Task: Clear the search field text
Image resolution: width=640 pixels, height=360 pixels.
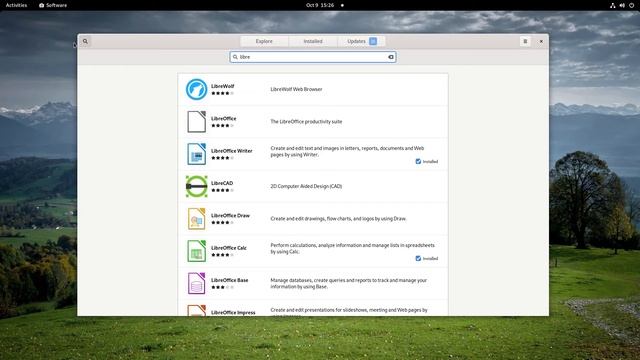Action: pos(391,57)
